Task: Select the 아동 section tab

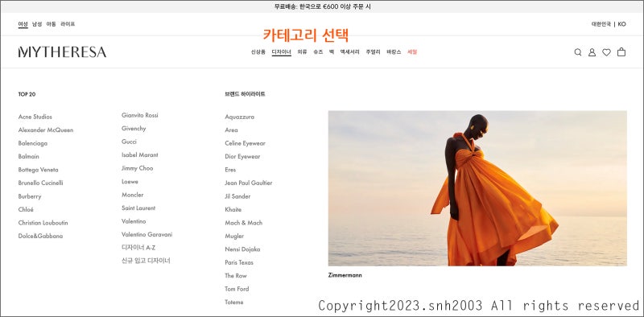Action: pyautogui.click(x=51, y=24)
